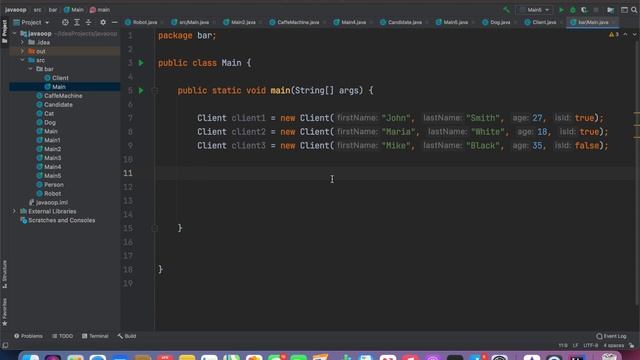Open the Problems tool window
This screenshot has height=360, width=640.
(x=28, y=336)
